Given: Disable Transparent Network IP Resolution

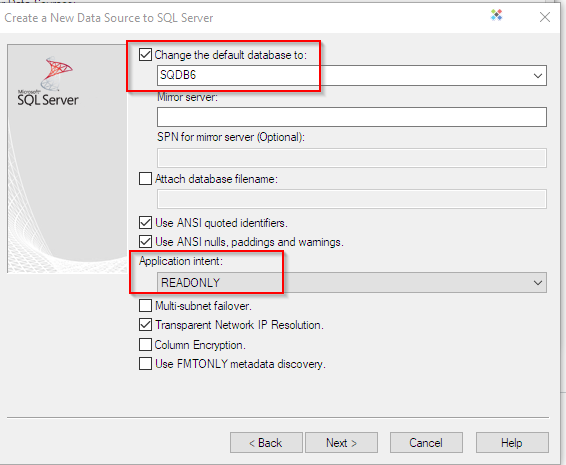Looking at the screenshot, I should (x=145, y=325).
